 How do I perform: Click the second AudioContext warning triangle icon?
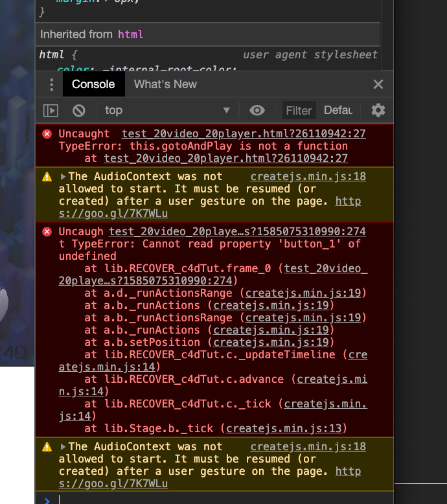point(47,447)
